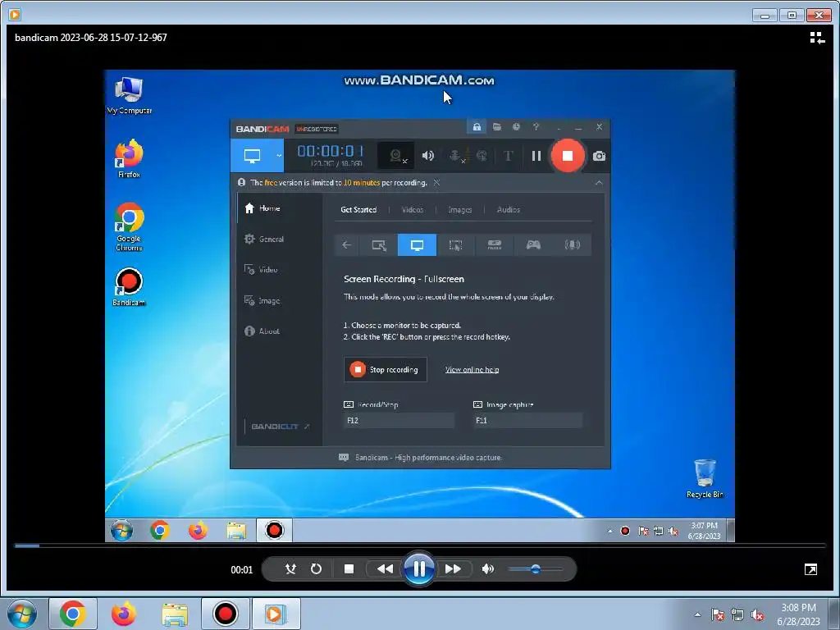Click the webcam overlay icon in Bandicam
The image size is (840, 630).
pos(396,156)
